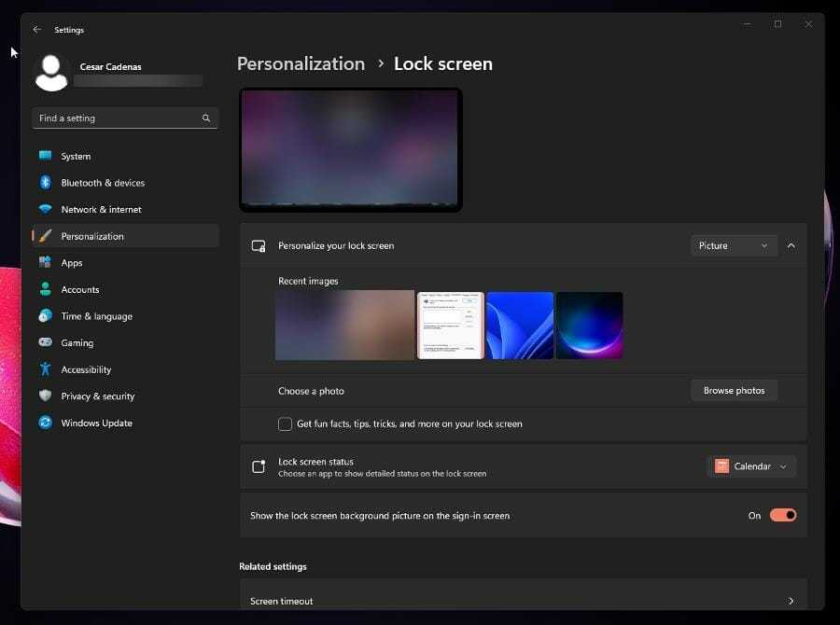Click the Accessibility figure icon
Screen dimensions: 840x625
(46, 369)
